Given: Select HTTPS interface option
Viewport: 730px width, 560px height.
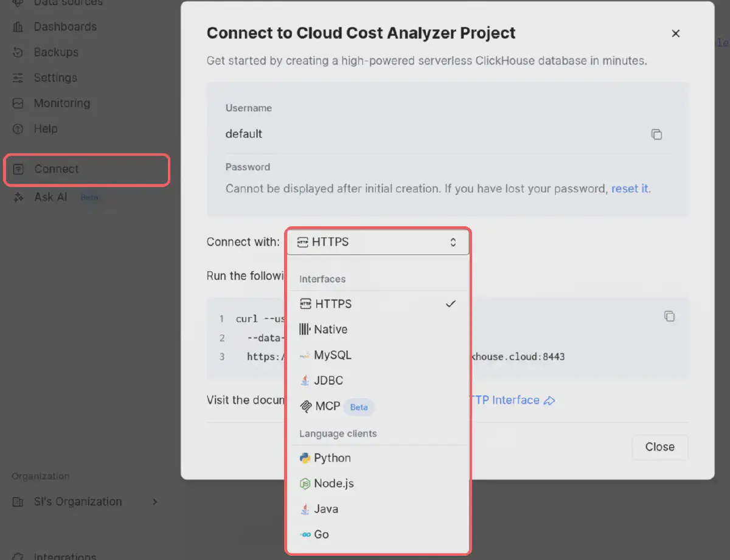Looking at the screenshot, I should pyautogui.click(x=378, y=304).
